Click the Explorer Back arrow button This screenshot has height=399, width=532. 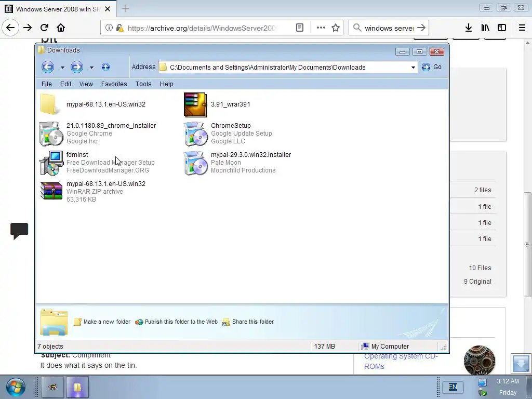pos(48,67)
